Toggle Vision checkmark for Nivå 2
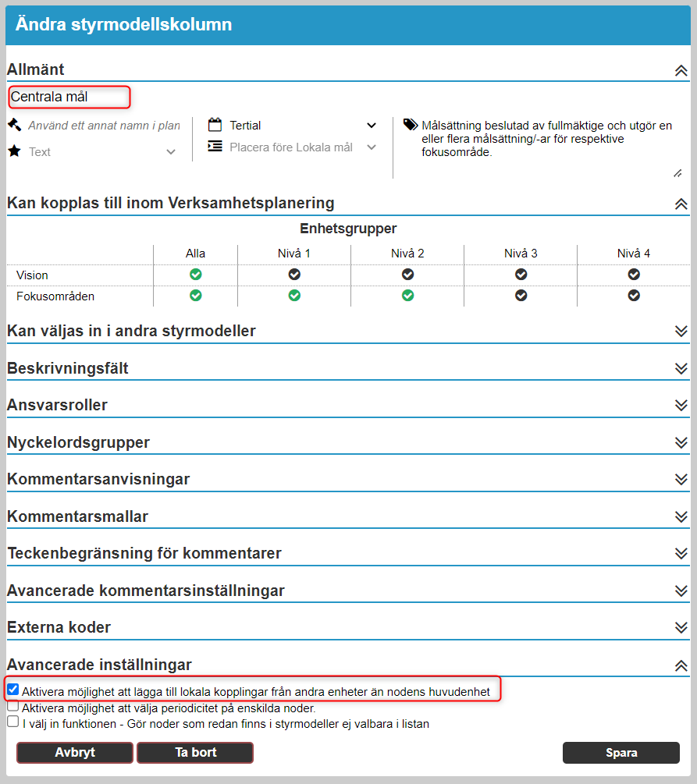This screenshot has height=784, width=697. coord(407,275)
